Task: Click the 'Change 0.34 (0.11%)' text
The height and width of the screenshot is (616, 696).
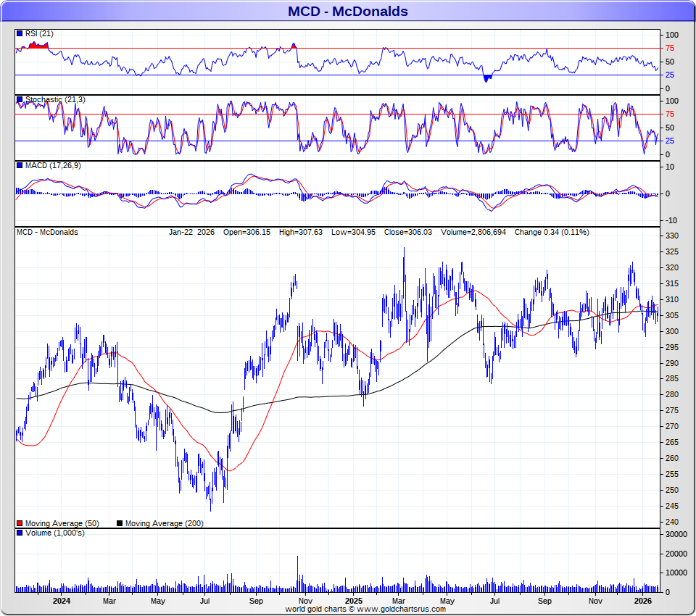Action: [x=552, y=232]
